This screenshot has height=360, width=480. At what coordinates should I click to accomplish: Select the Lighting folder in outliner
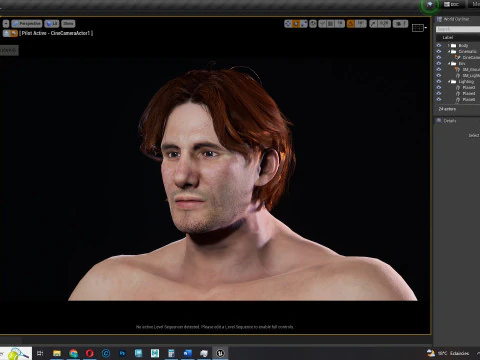coord(466,81)
